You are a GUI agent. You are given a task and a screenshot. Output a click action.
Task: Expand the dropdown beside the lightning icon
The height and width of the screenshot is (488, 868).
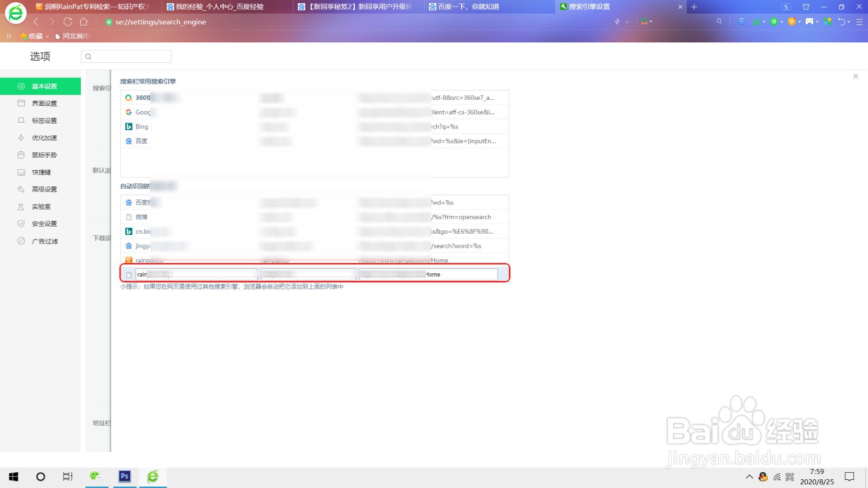(x=627, y=22)
